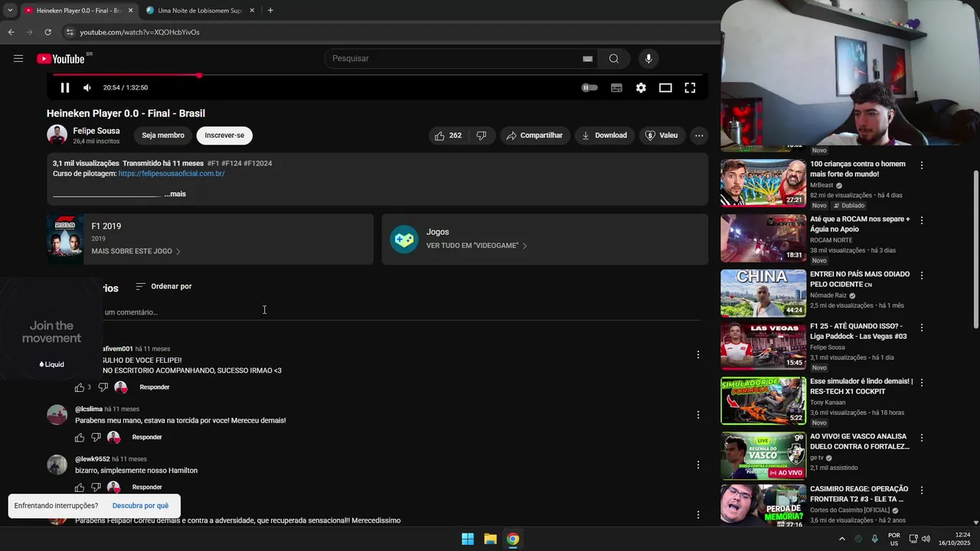Reload the current page
Viewport: 980px width, 551px height.
click(47, 32)
